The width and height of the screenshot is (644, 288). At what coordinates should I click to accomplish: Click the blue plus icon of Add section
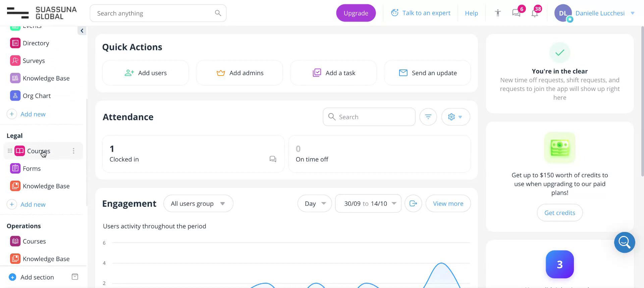point(12,277)
